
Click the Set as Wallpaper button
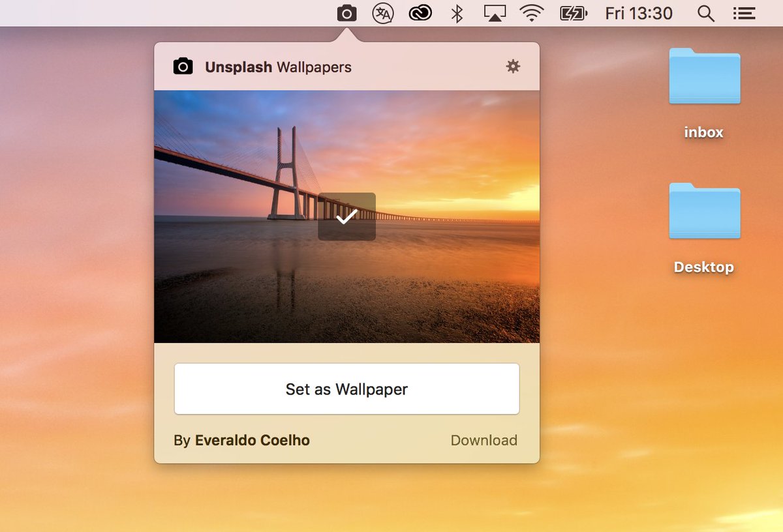coord(346,389)
